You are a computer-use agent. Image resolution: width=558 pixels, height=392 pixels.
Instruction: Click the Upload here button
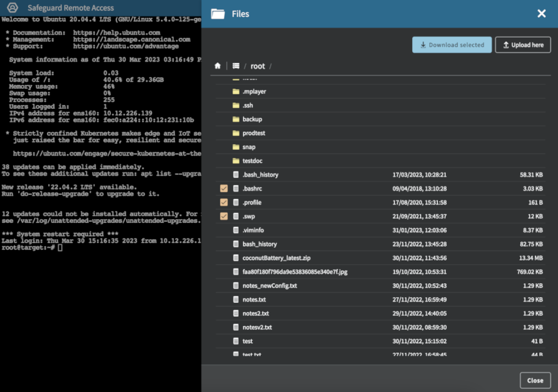point(523,45)
